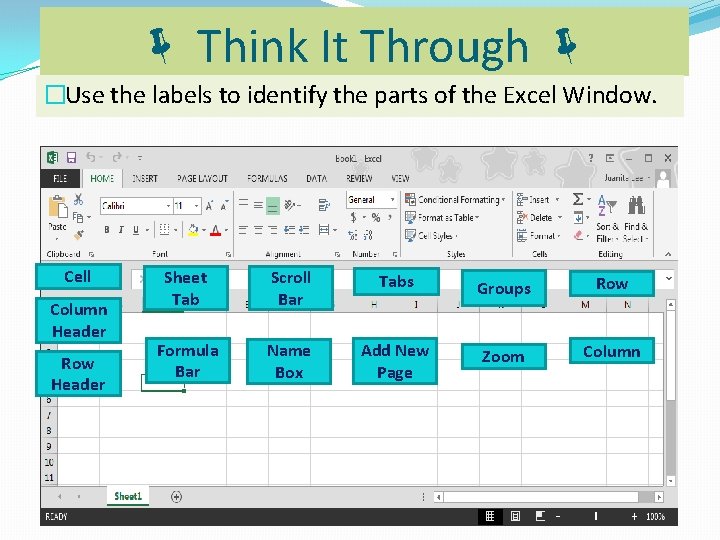Switch to Page Break Preview in status bar

[540, 516]
